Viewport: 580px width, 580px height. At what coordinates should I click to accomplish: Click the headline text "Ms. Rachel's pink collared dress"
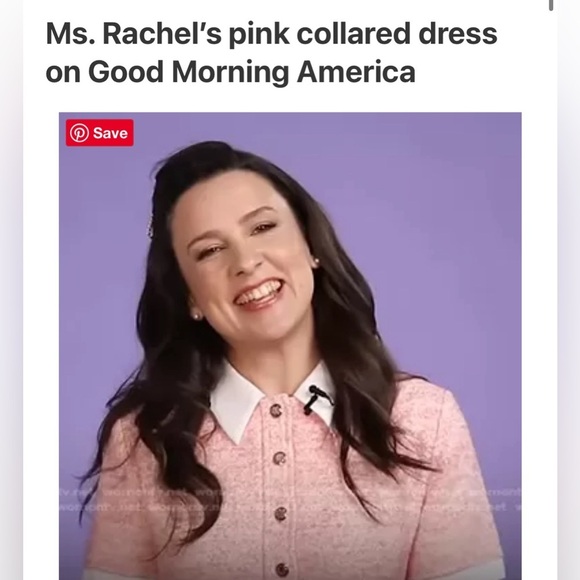click(271, 34)
